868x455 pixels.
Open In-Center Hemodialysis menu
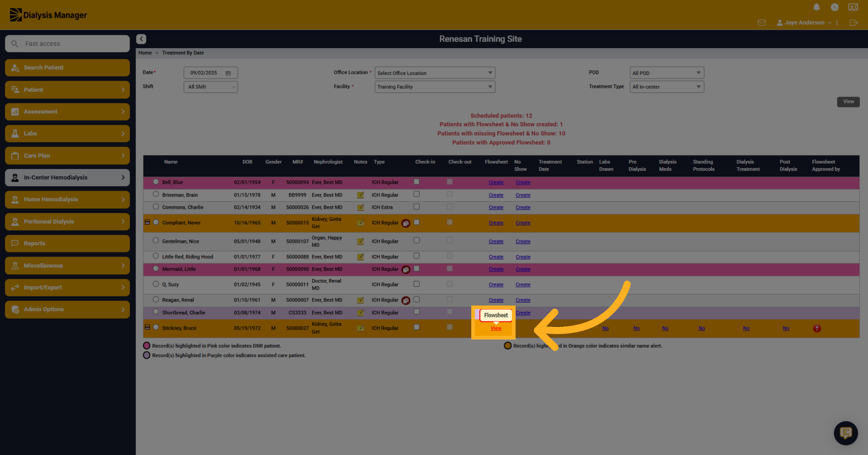click(x=67, y=177)
